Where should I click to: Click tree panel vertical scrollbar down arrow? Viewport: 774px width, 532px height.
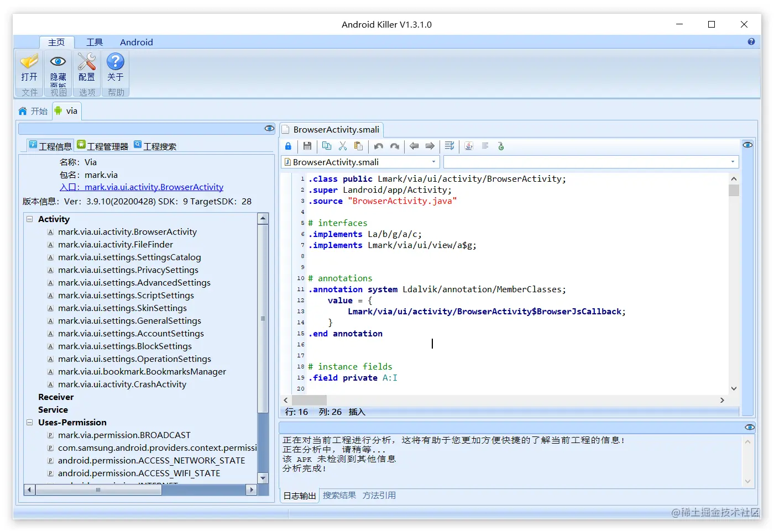[x=263, y=478]
